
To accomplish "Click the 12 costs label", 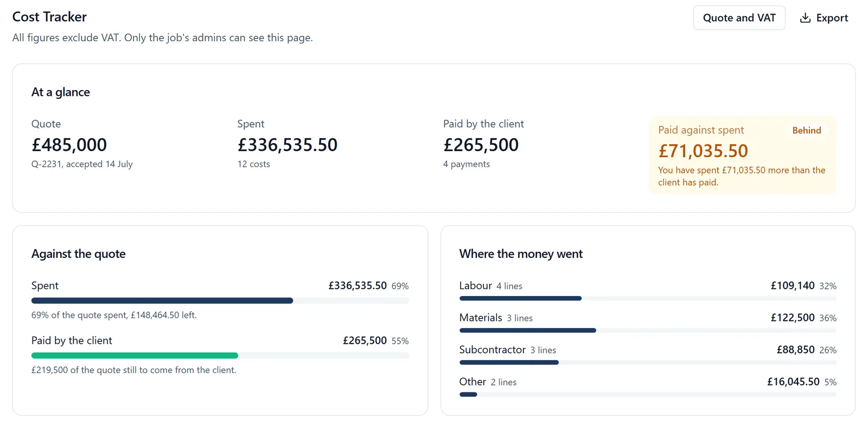I will pyautogui.click(x=253, y=164).
